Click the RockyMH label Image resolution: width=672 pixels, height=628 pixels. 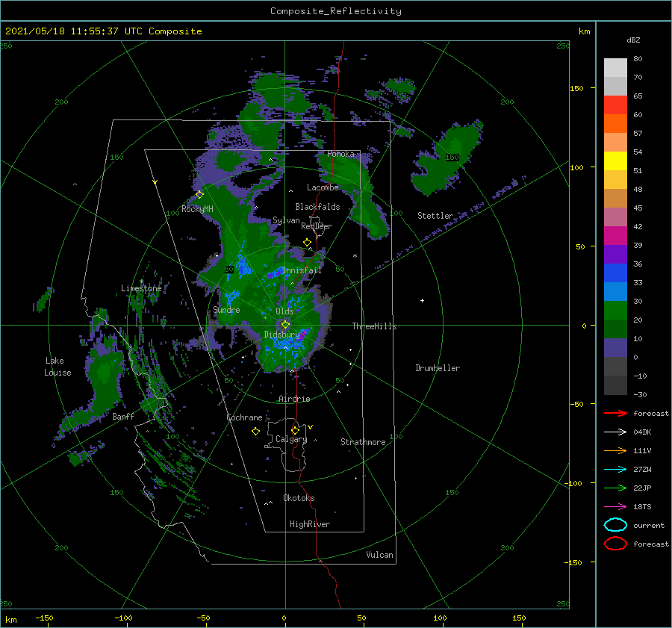[197, 209]
